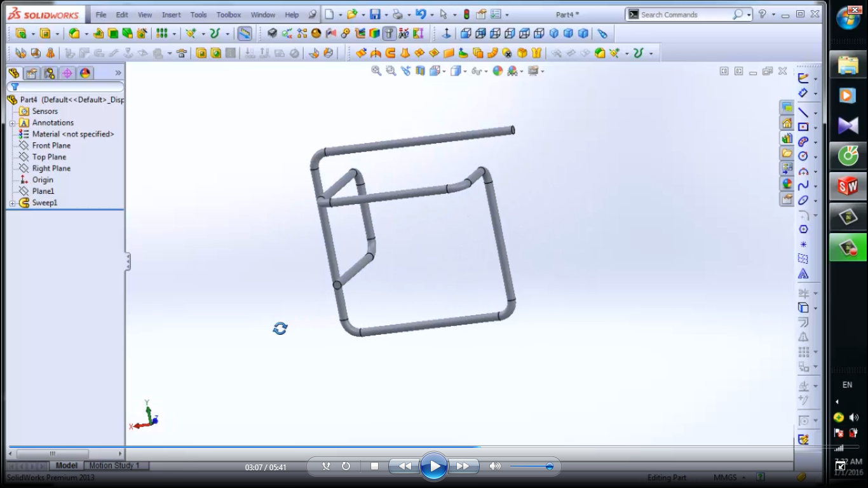Click the Normal To view icon
Viewport: 868px width, 488px height.
(x=446, y=34)
